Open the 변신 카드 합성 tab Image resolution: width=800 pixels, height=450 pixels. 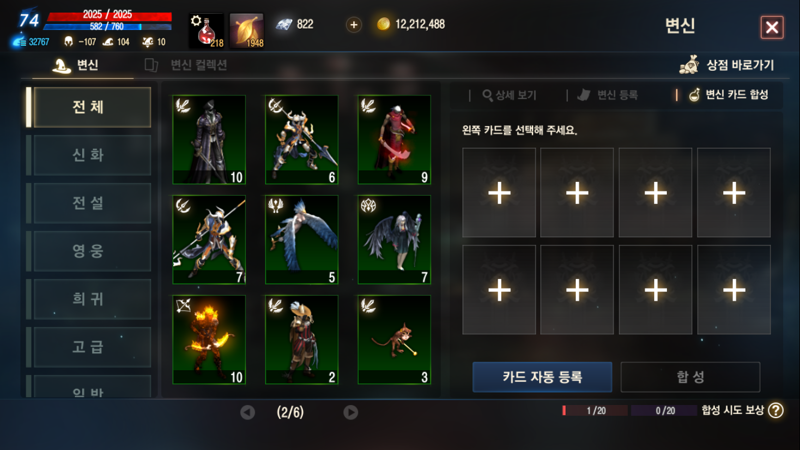tap(728, 95)
